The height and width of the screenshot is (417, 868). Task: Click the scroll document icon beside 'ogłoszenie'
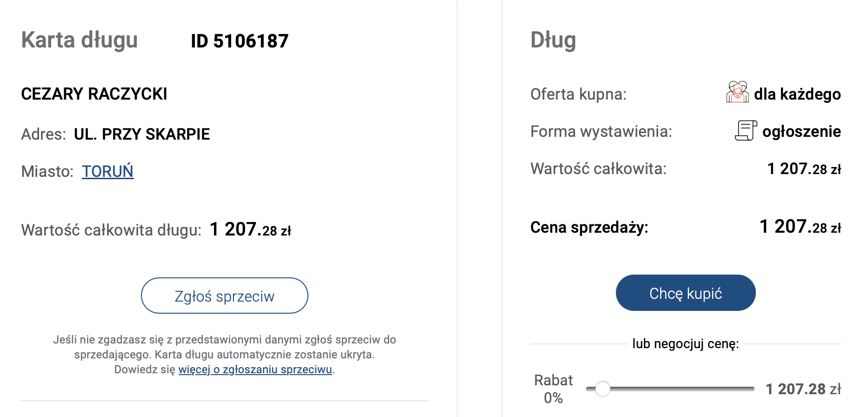[746, 130]
